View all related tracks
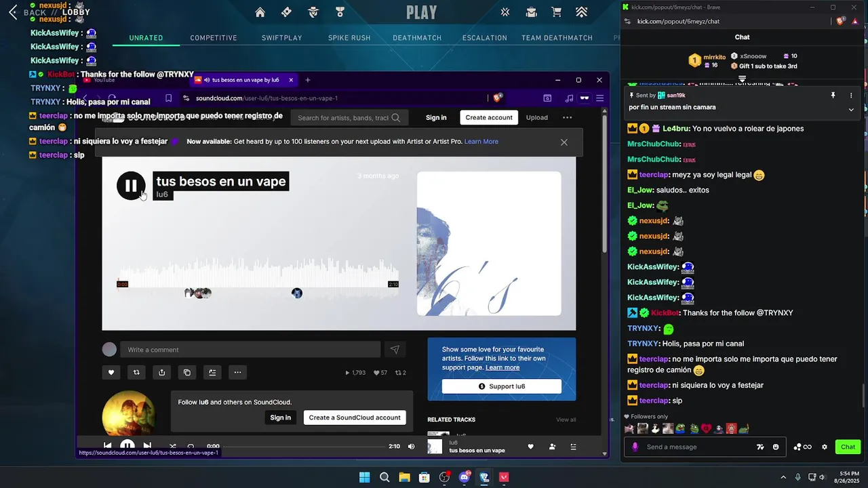This screenshot has width=868, height=488. (566, 420)
